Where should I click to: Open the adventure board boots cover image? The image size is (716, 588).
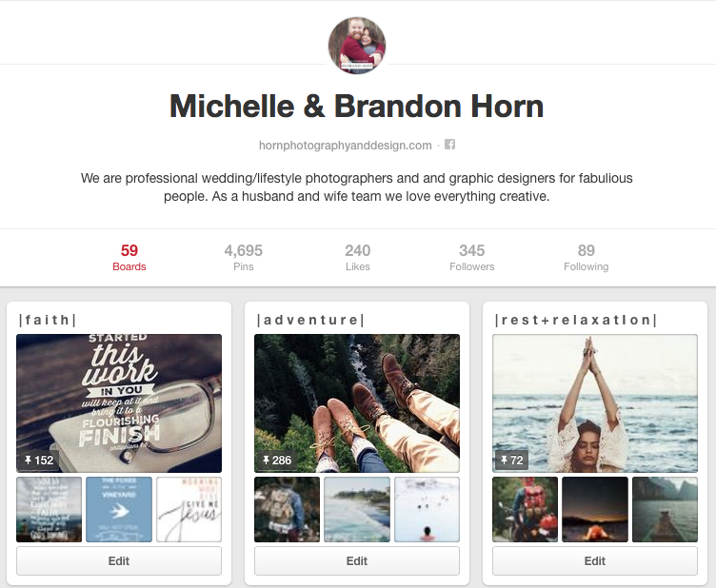click(x=357, y=403)
